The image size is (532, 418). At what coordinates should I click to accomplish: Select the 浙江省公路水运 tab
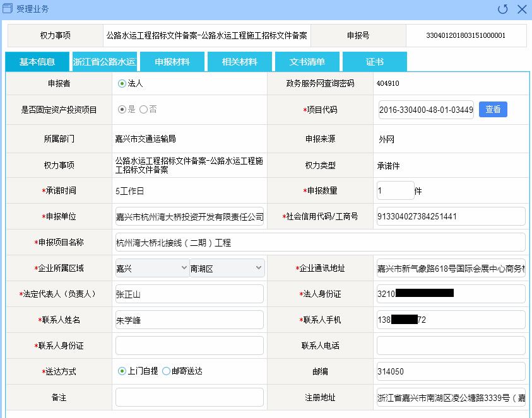click(104, 62)
